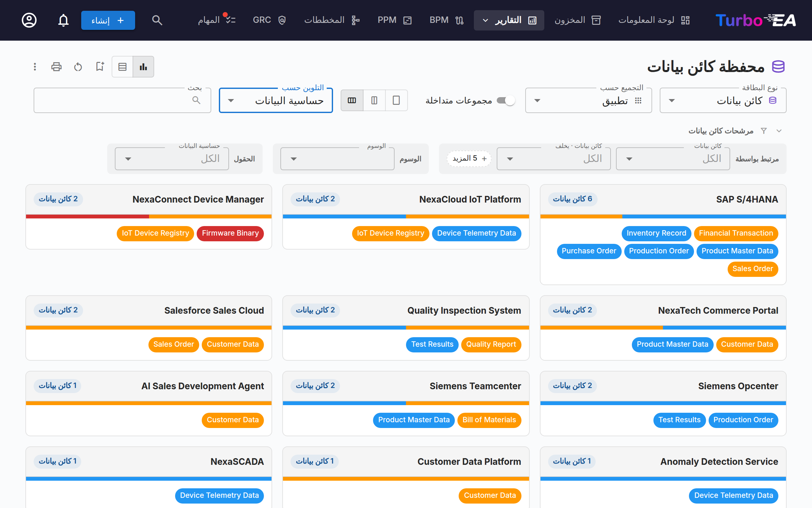Screen dimensions: 812x508
Task: Click the purple database icon beside page title
Action: (x=778, y=67)
